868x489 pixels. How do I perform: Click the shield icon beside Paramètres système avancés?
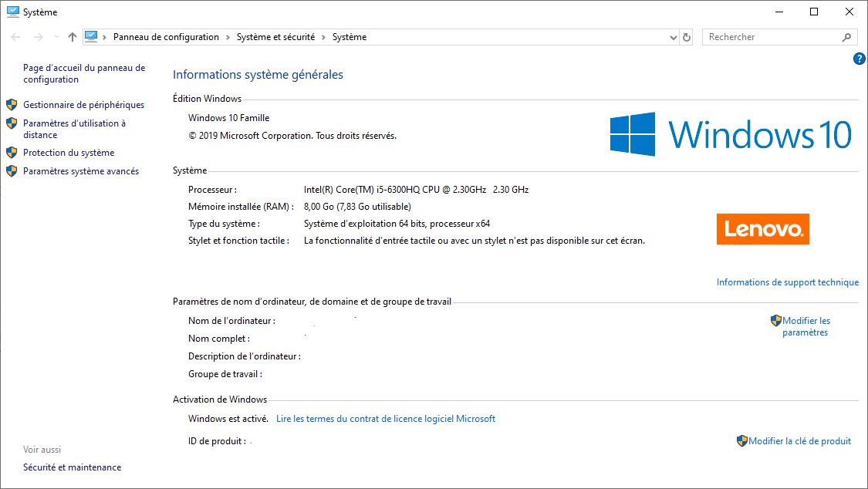(12, 171)
